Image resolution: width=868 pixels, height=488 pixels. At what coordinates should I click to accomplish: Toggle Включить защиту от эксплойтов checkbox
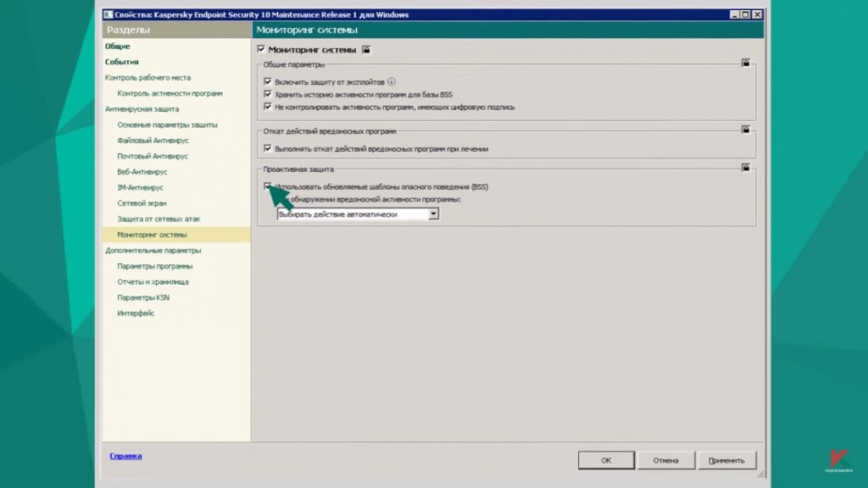click(268, 82)
